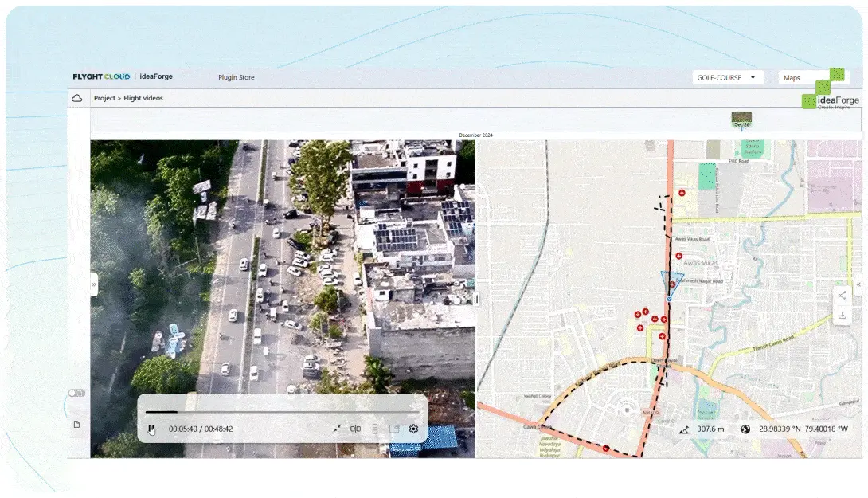This screenshot has height=498, width=868.
Task: Enable the picture-in-picture layout icon
Action: pos(394,429)
